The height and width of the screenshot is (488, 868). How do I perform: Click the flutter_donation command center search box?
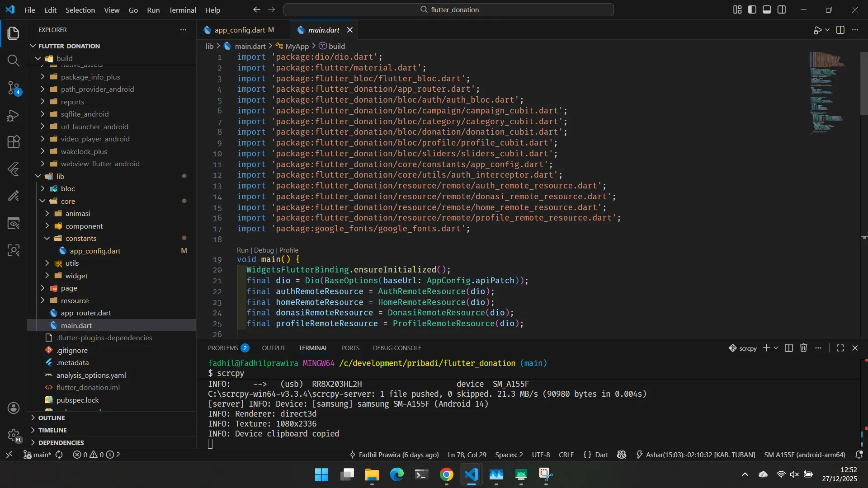point(448,9)
